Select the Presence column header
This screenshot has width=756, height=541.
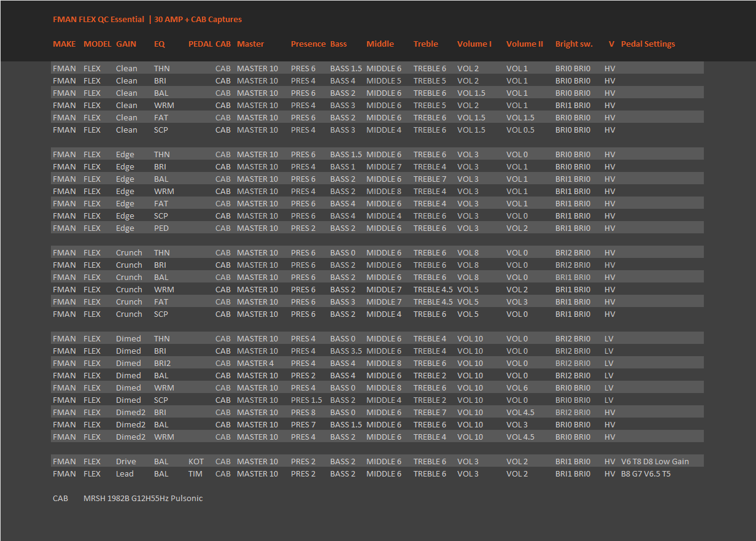pos(308,44)
